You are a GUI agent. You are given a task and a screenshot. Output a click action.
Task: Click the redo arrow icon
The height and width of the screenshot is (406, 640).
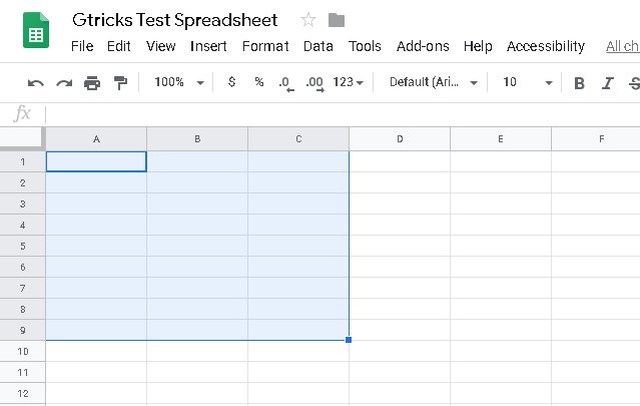pyautogui.click(x=64, y=83)
